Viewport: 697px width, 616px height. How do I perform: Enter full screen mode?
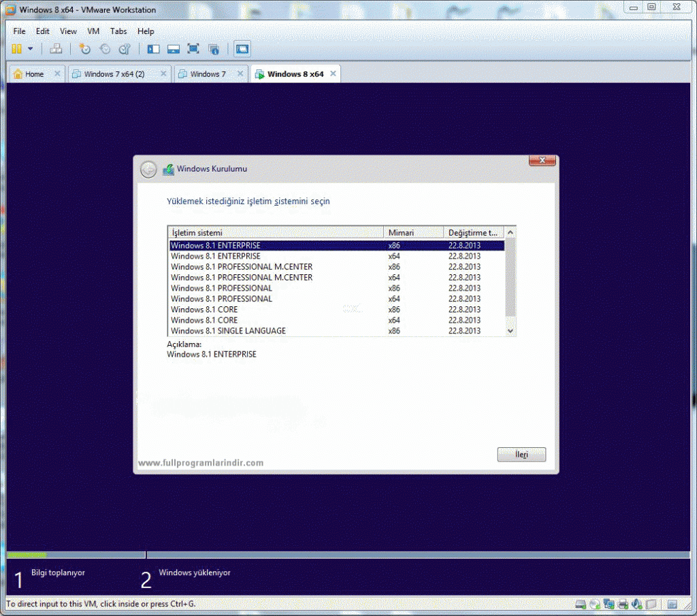click(193, 49)
